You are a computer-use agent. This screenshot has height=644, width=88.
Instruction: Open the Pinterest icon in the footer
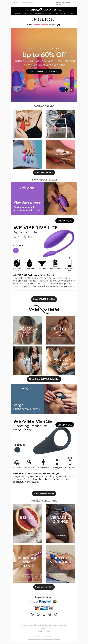[50, 614]
